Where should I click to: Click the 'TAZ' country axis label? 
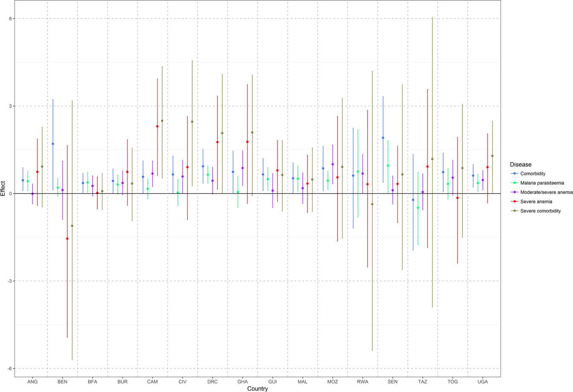tap(423, 382)
